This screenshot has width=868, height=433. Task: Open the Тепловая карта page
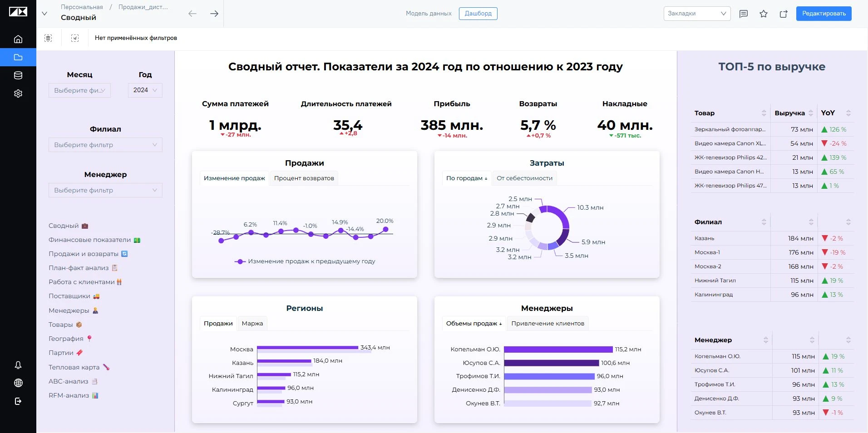pyautogui.click(x=79, y=367)
